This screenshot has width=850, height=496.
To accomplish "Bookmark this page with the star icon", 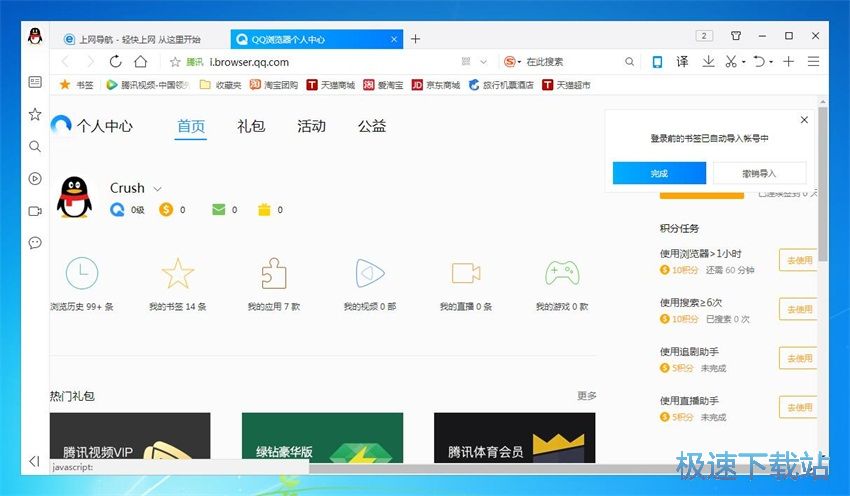I will [x=175, y=62].
